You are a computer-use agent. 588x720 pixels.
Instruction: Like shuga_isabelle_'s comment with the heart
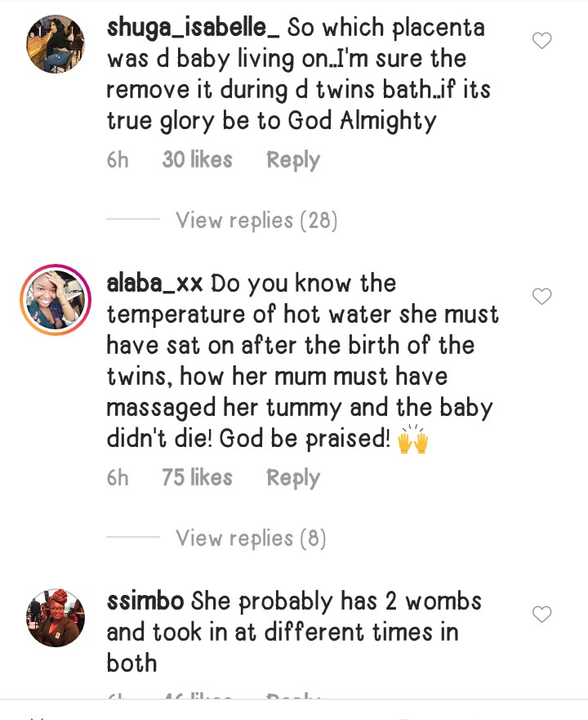[541, 40]
